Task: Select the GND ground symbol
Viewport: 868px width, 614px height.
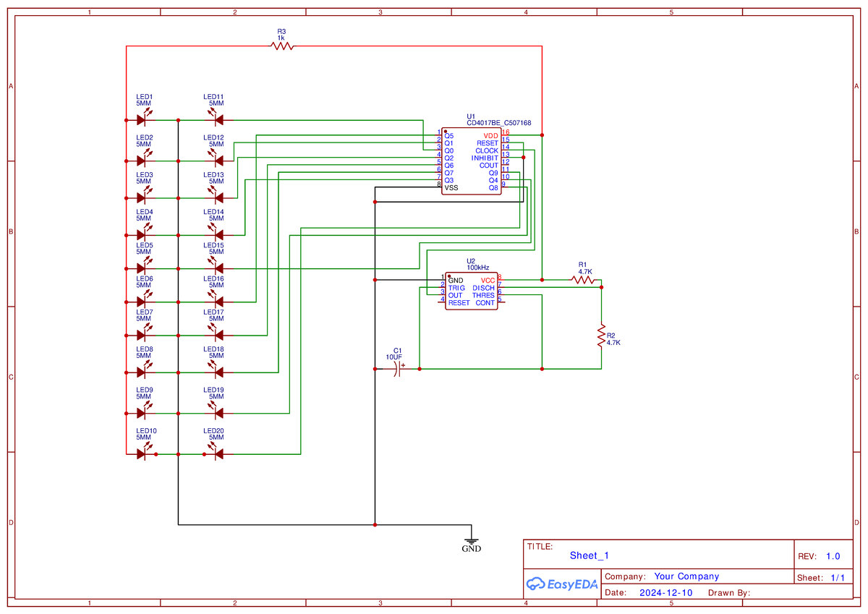Action: tap(470, 540)
